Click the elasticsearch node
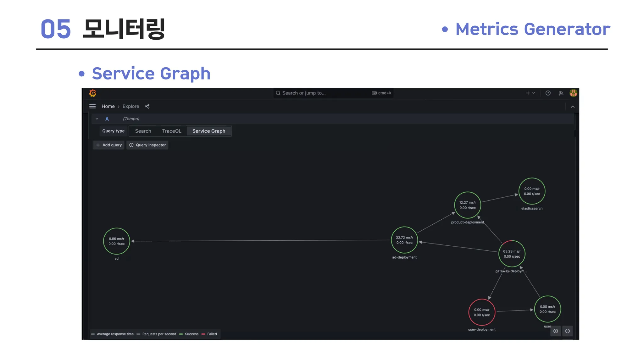This screenshot has width=644, height=362. point(532,191)
